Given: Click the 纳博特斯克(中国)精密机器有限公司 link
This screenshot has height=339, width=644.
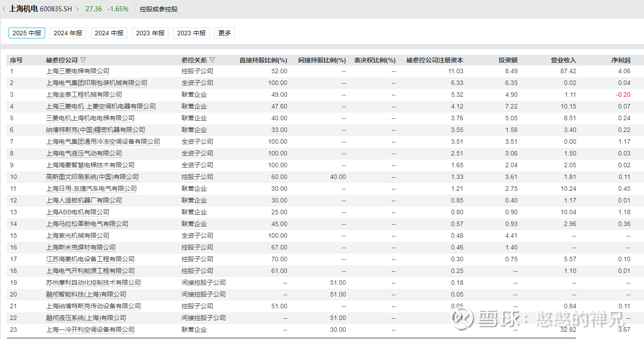Looking at the screenshot, I should [95, 130].
